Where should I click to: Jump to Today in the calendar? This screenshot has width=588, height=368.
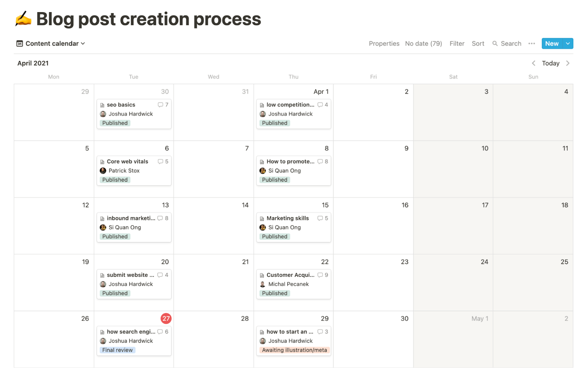coord(550,63)
